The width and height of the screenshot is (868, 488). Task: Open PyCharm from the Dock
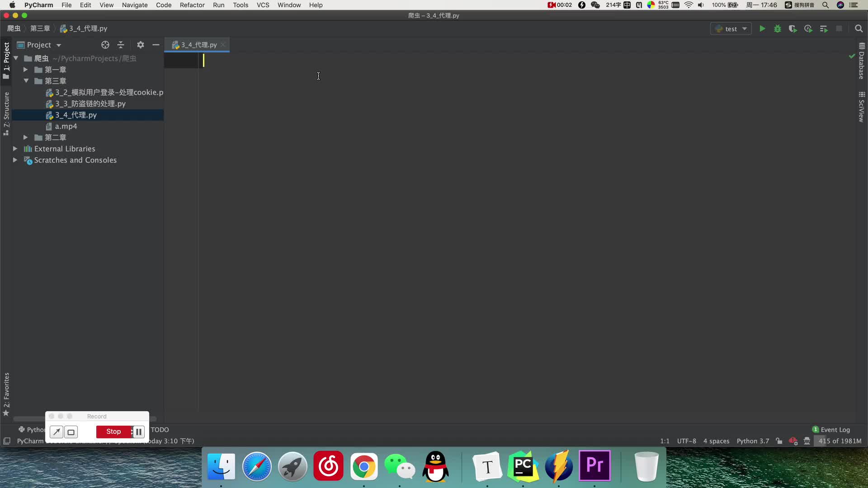pyautogui.click(x=523, y=466)
